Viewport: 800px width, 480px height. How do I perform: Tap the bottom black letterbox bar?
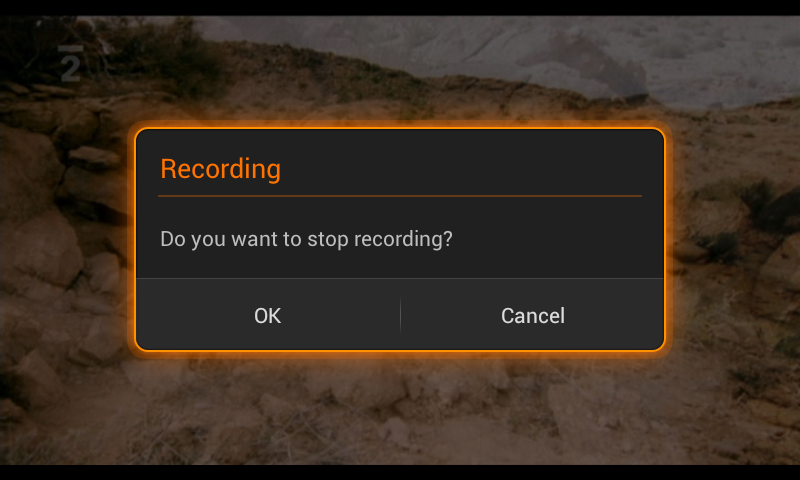point(400,472)
